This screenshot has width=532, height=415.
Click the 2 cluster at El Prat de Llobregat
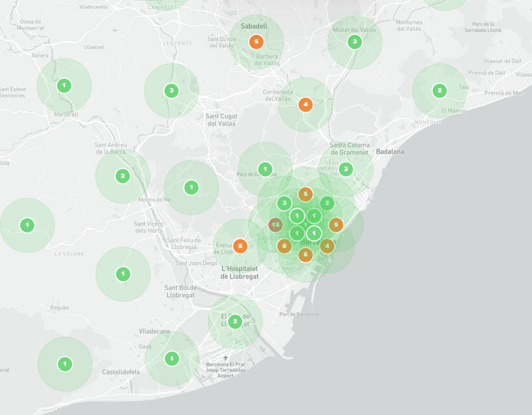pos(235,322)
